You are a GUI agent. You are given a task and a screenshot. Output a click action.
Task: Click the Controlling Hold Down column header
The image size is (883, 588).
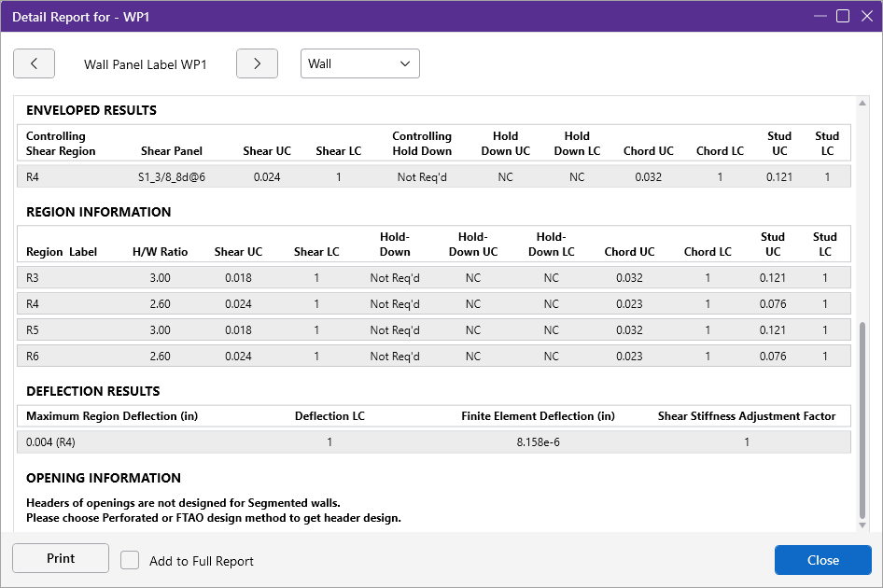[421, 144]
